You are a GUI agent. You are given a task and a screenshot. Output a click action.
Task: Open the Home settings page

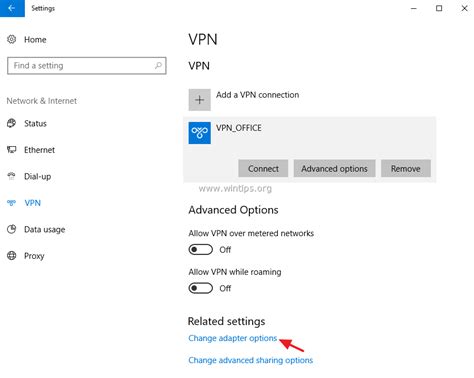point(35,40)
